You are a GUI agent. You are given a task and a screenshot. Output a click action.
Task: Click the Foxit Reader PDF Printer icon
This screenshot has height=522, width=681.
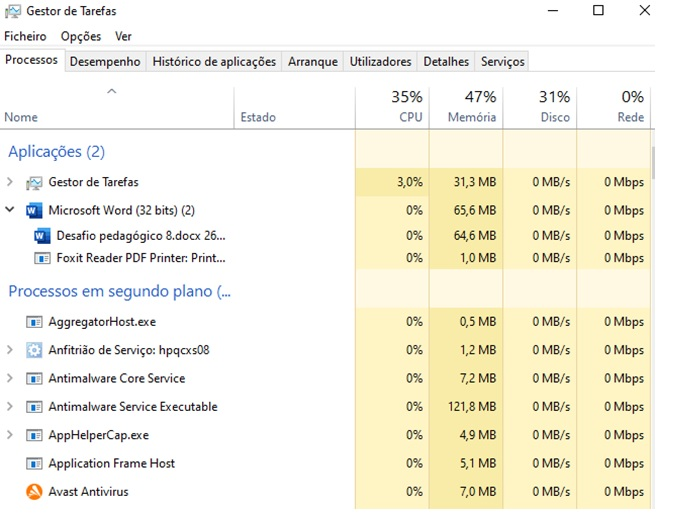(42, 258)
